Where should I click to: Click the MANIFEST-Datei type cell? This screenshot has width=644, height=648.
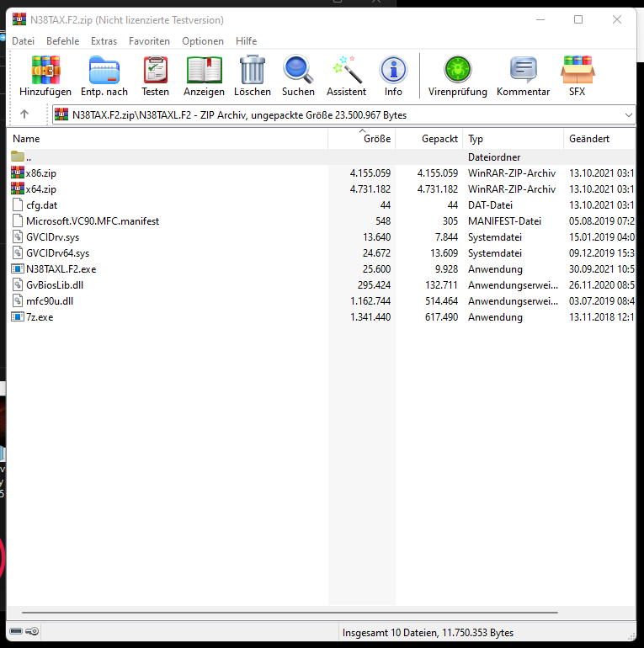(504, 221)
